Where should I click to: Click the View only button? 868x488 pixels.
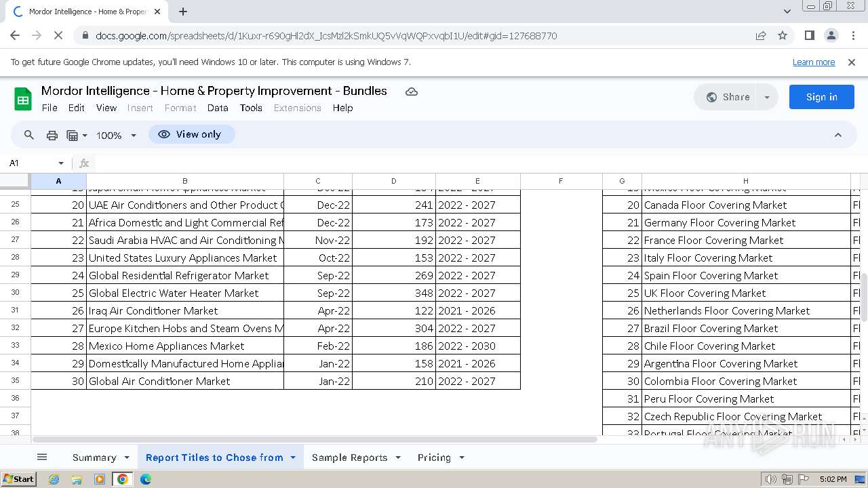coord(191,135)
